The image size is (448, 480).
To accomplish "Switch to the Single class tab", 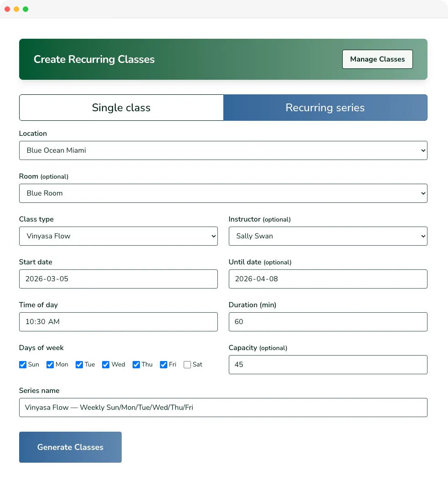I will point(121,108).
